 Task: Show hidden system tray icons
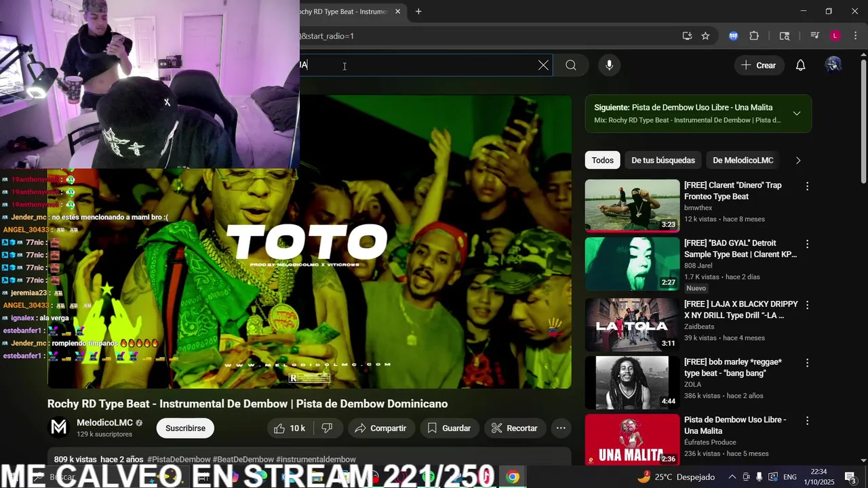pyautogui.click(x=732, y=477)
